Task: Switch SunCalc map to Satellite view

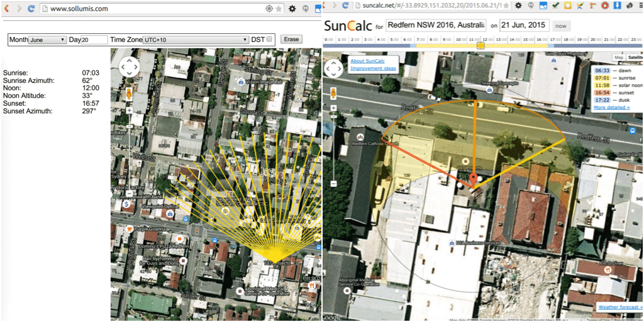Action: (x=634, y=58)
